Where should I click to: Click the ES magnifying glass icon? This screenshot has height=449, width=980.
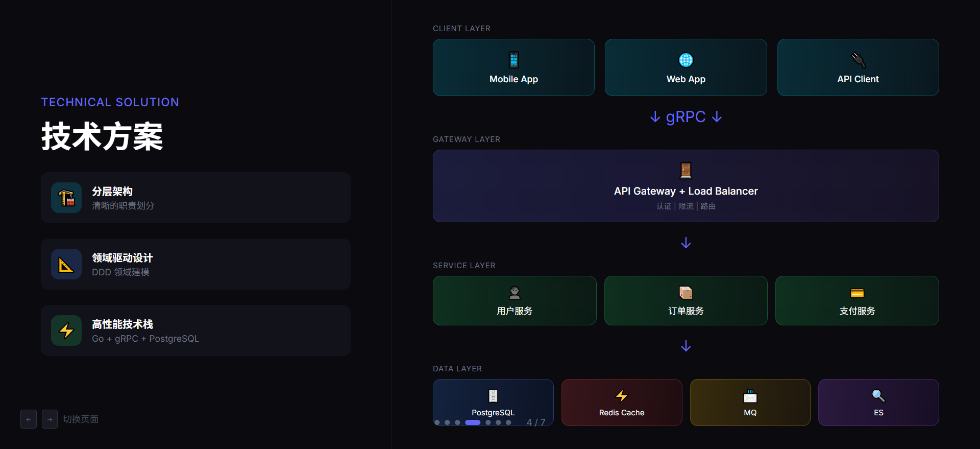tap(878, 396)
